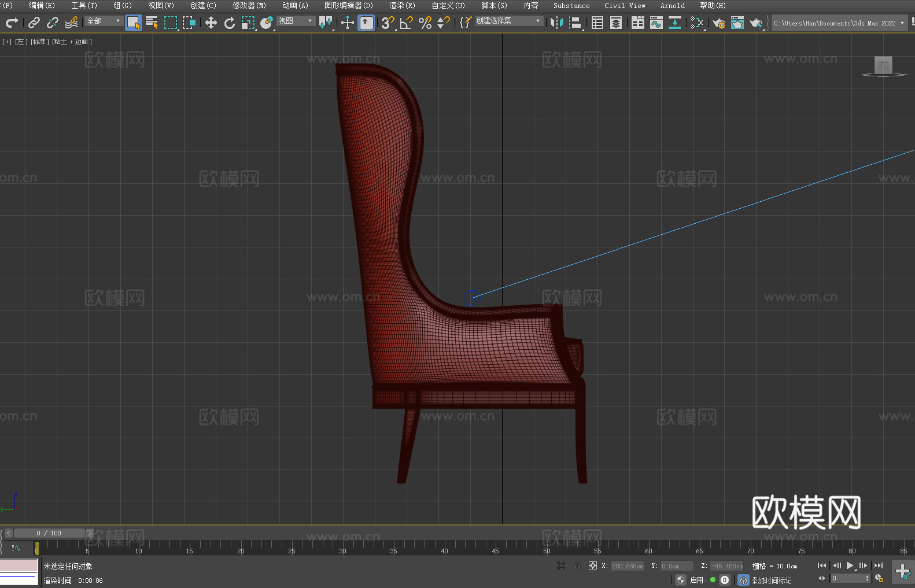Open the 渲染(R) menu
The image size is (915, 588).
[402, 5]
